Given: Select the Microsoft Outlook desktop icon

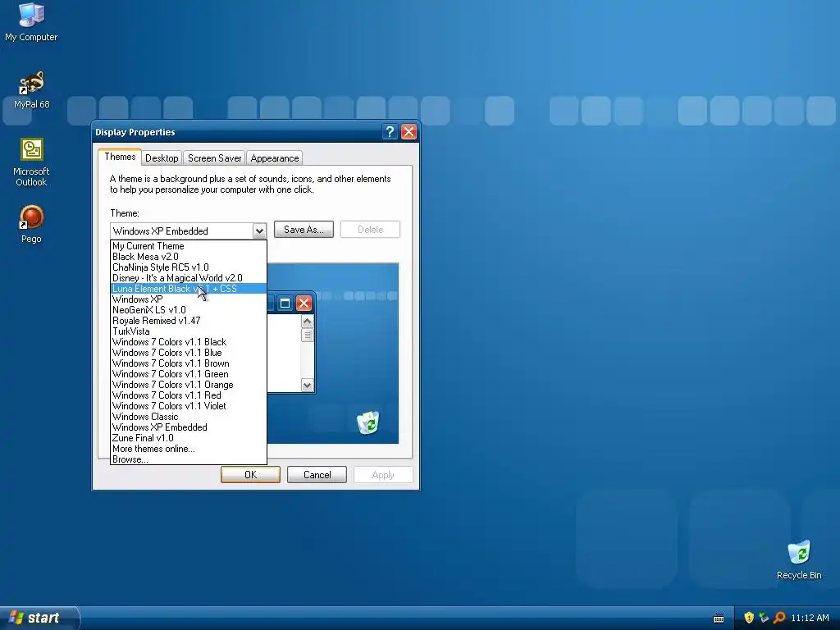Looking at the screenshot, I should (31, 162).
